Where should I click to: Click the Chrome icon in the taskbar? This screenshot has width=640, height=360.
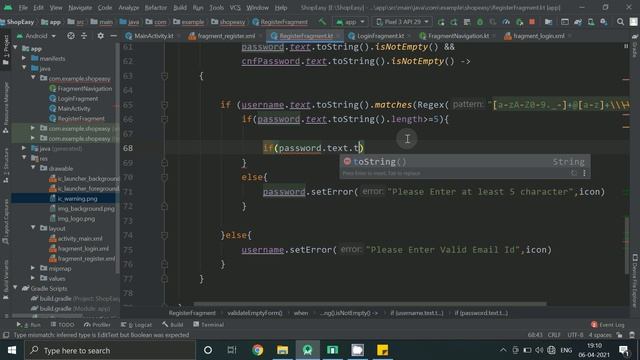click(x=257, y=350)
